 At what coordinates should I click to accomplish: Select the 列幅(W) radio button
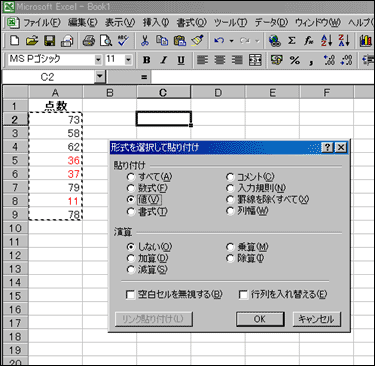click(x=230, y=211)
